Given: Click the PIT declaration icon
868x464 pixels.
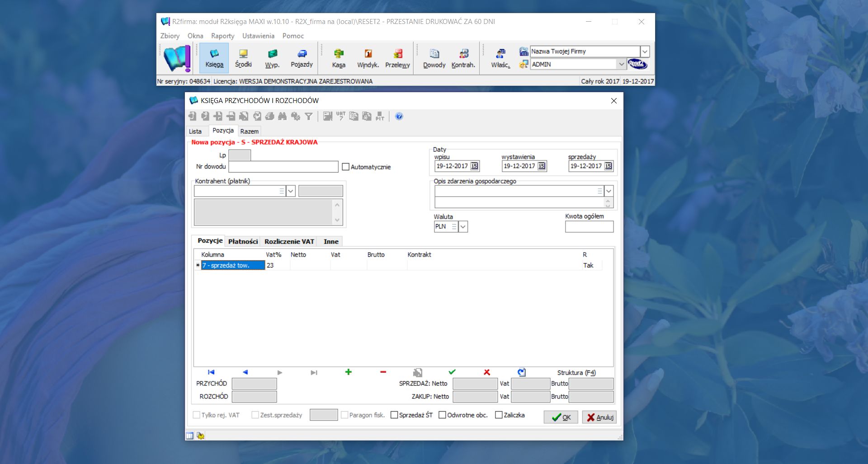Looking at the screenshot, I should 379,117.
